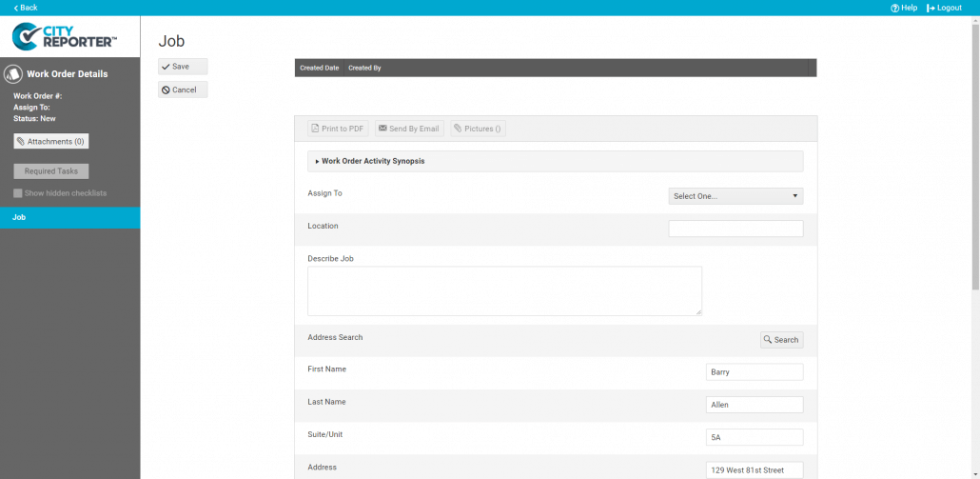Select the Job item in sidebar
This screenshot has height=479, width=980.
click(x=70, y=218)
